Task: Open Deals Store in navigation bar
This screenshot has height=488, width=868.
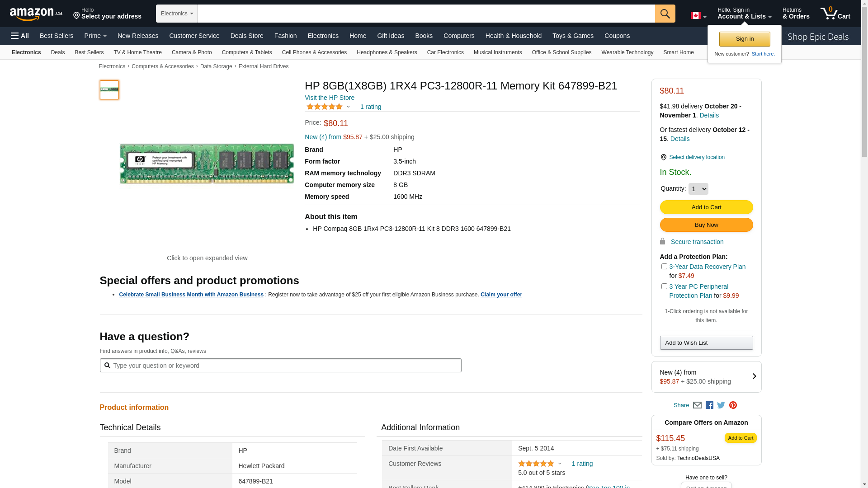Action: pyautogui.click(x=246, y=36)
